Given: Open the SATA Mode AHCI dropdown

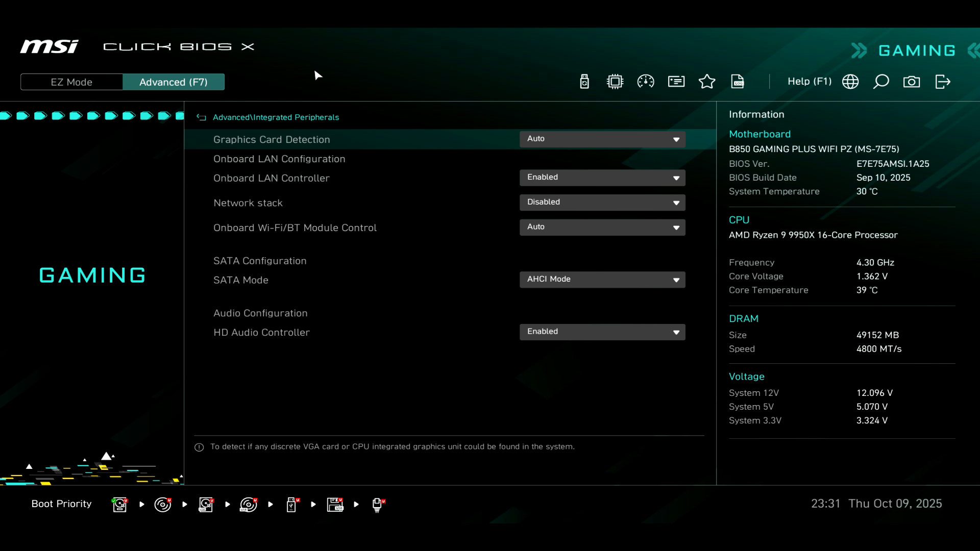Looking at the screenshot, I should point(602,280).
